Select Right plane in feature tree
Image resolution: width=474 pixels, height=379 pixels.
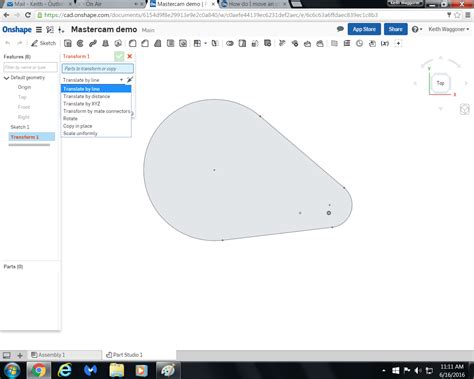point(24,117)
